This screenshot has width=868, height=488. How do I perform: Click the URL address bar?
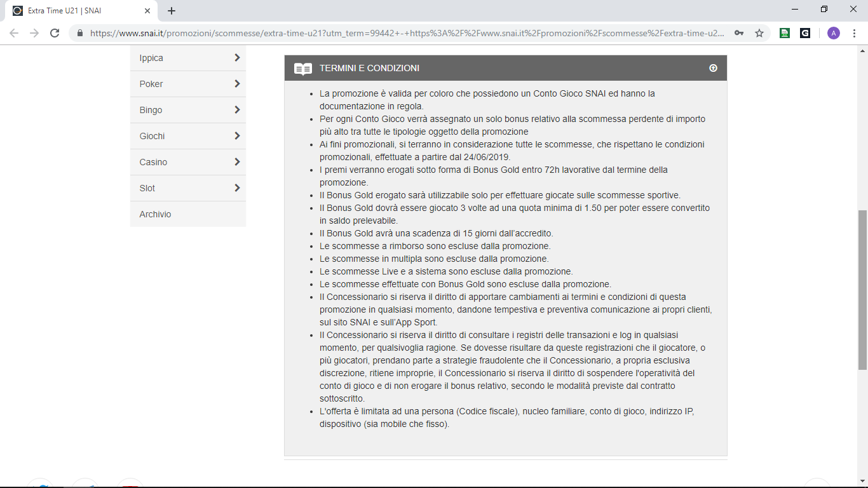(407, 33)
